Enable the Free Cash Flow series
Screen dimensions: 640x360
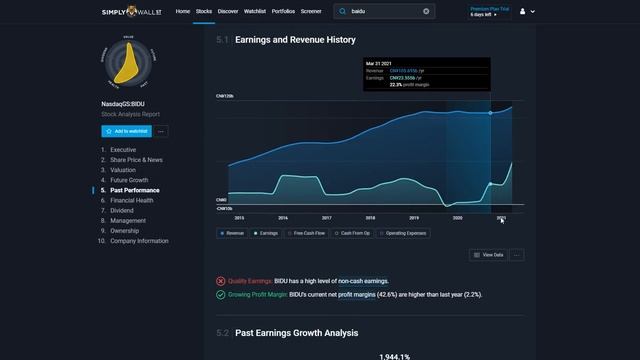(306, 233)
